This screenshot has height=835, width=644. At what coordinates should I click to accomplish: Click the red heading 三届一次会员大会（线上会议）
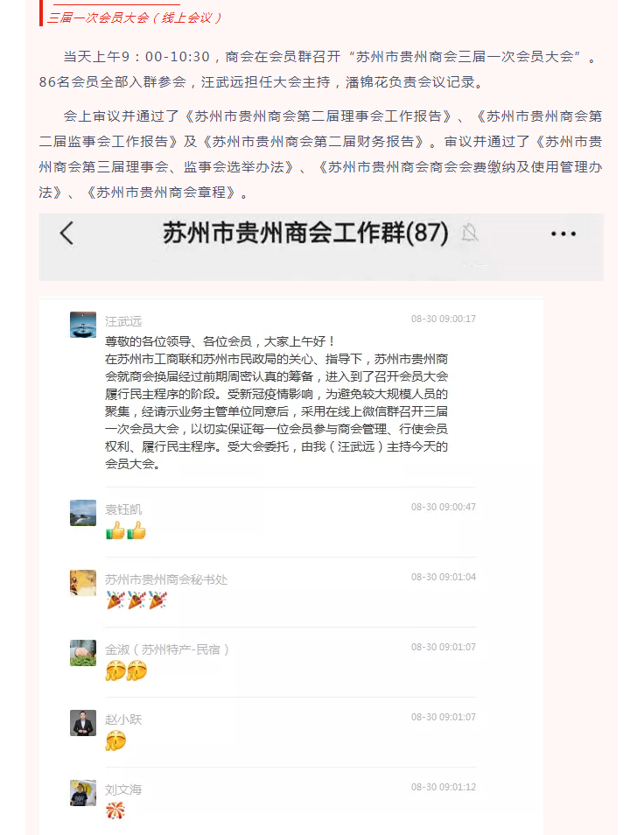[135, 18]
